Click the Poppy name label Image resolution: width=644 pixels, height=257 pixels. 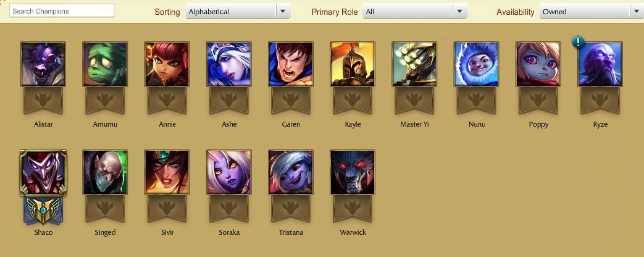(538, 124)
